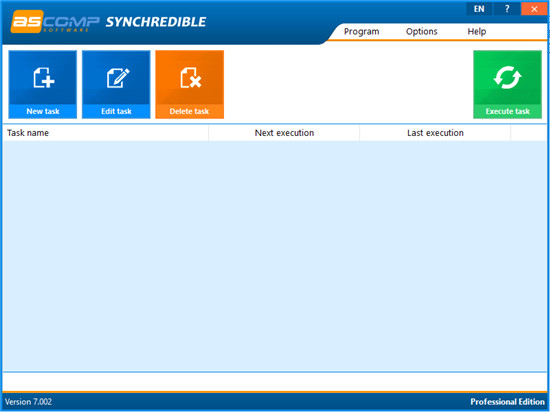Close the Synchredible window
Image resolution: width=550 pixels, height=412 pixels.
click(534, 9)
